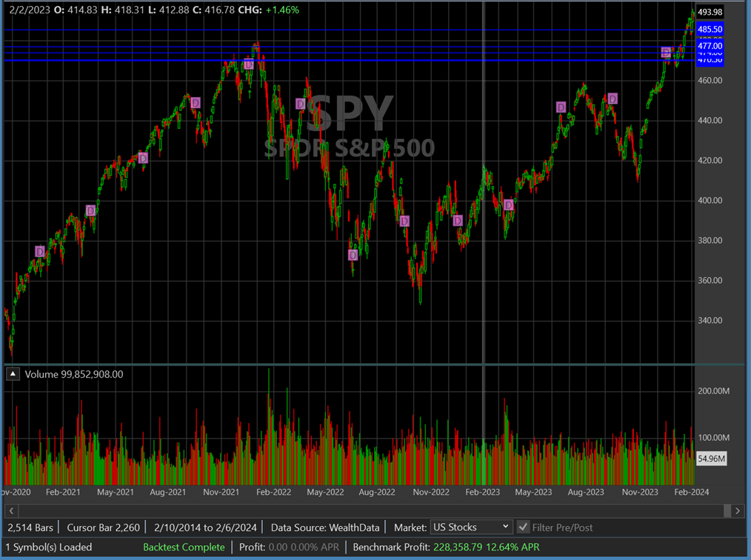Click the 493.98 current price label
The width and height of the screenshot is (751, 560).
pos(710,12)
